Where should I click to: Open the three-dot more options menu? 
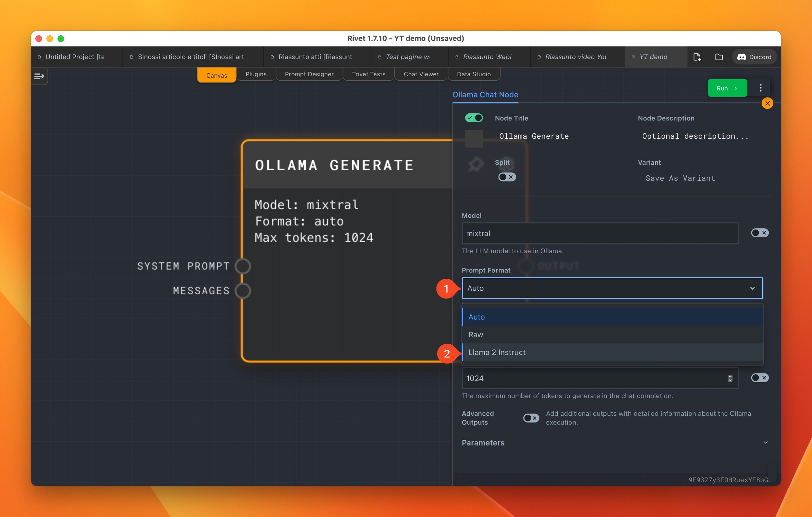(x=760, y=88)
